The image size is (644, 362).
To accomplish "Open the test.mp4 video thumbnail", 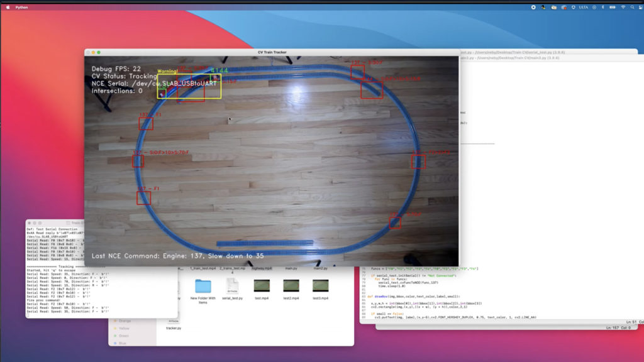I will click(x=261, y=284).
